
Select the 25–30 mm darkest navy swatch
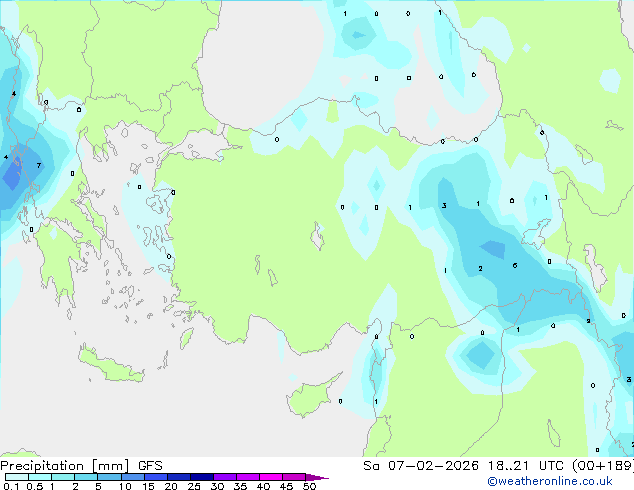[x=202, y=477]
